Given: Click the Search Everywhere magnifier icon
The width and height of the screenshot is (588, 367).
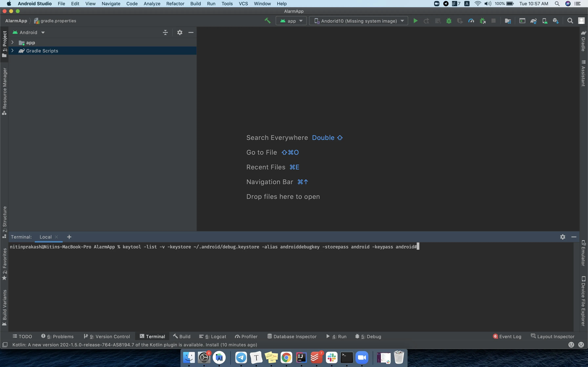Looking at the screenshot, I should click(x=570, y=21).
